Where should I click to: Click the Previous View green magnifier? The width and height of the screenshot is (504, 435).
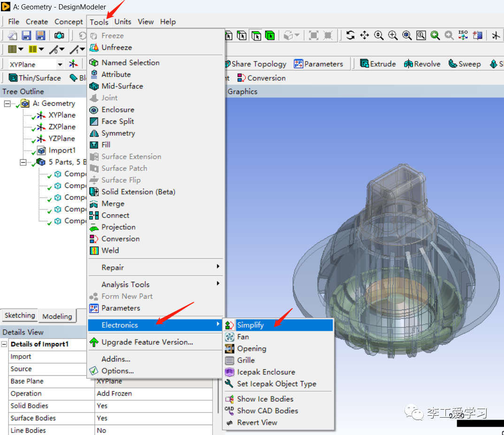(435, 35)
